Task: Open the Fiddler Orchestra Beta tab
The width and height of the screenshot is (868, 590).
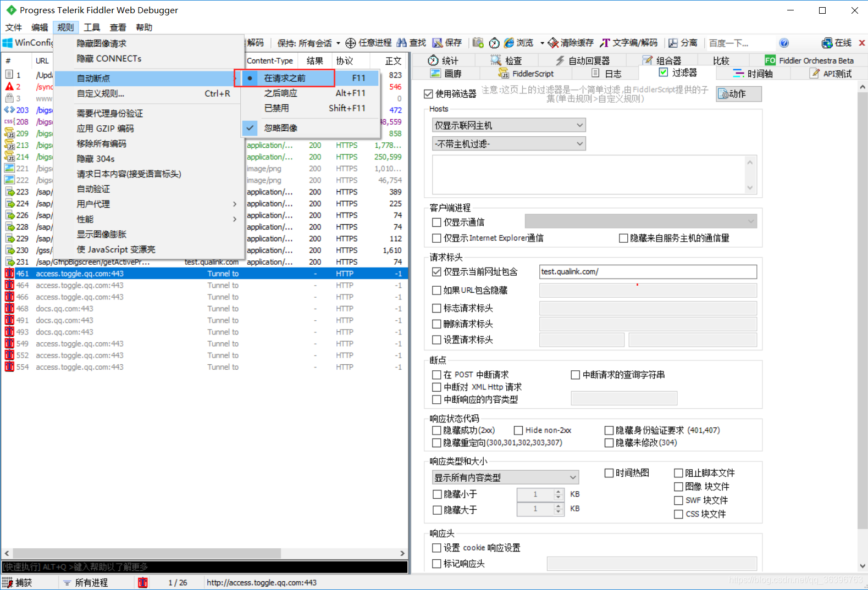Action: pyautogui.click(x=810, y=60)
